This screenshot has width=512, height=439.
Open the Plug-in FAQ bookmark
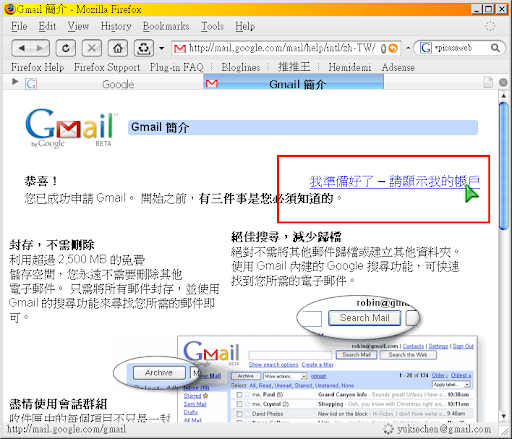tap(177, 67)
